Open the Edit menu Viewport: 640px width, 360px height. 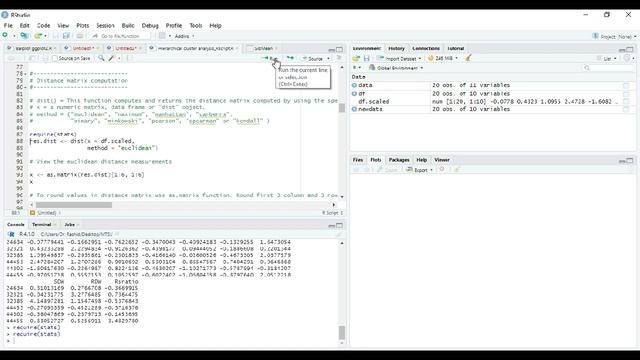[x=24, y=25]
